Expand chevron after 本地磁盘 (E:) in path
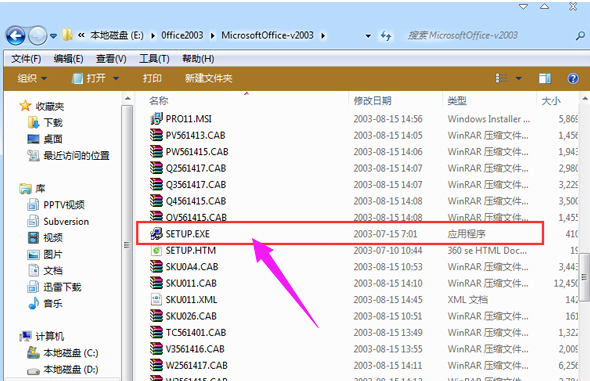The image size is (590, 381). [153, 36]
